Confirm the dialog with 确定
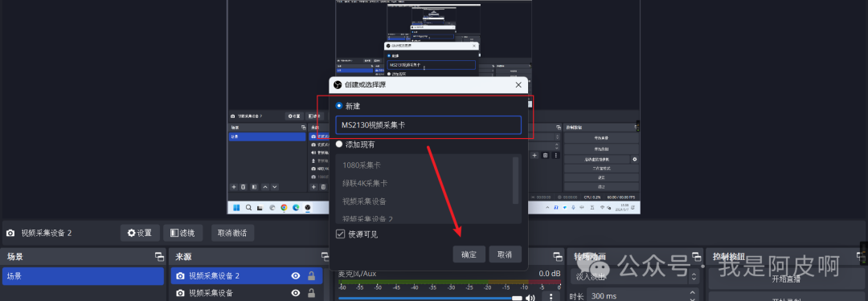 point(469,254)
